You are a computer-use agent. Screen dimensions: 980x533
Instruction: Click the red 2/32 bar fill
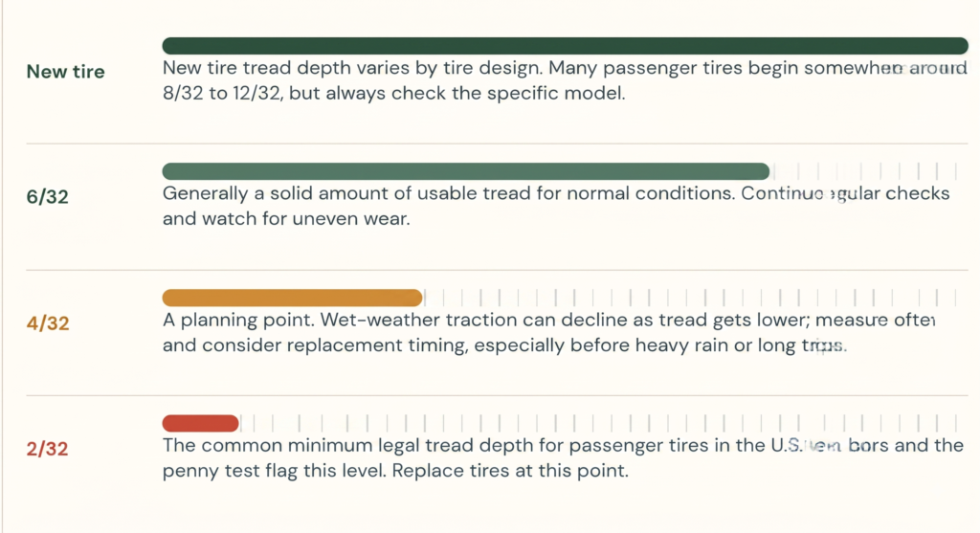pyautogui.click(x=201, y=424)
